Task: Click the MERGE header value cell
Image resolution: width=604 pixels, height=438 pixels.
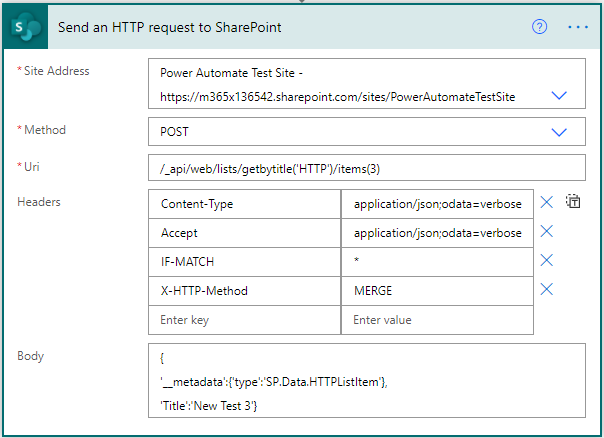Action: coord(437,291)
